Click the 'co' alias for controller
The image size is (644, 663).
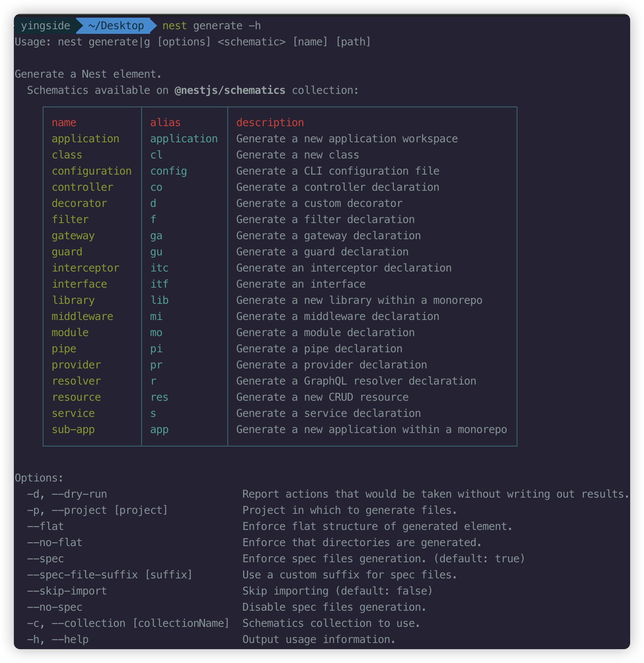pos(156,187)
